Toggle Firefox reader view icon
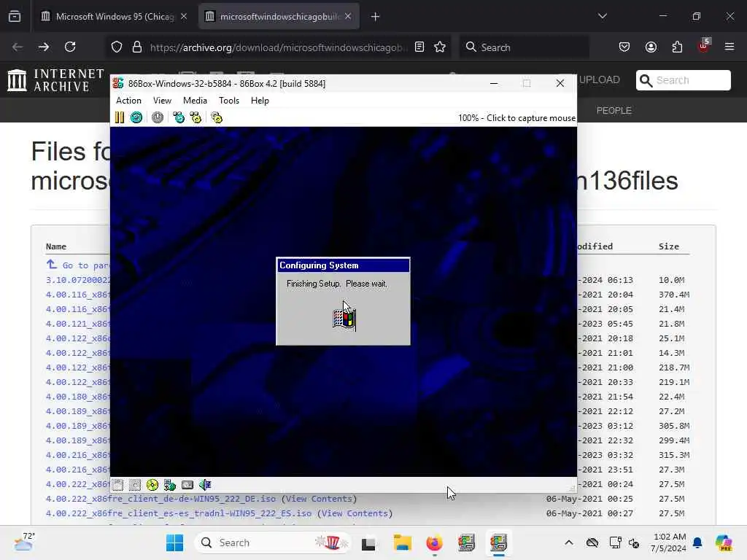This screenshot has height=560, width=747. (x=419, y=47)
